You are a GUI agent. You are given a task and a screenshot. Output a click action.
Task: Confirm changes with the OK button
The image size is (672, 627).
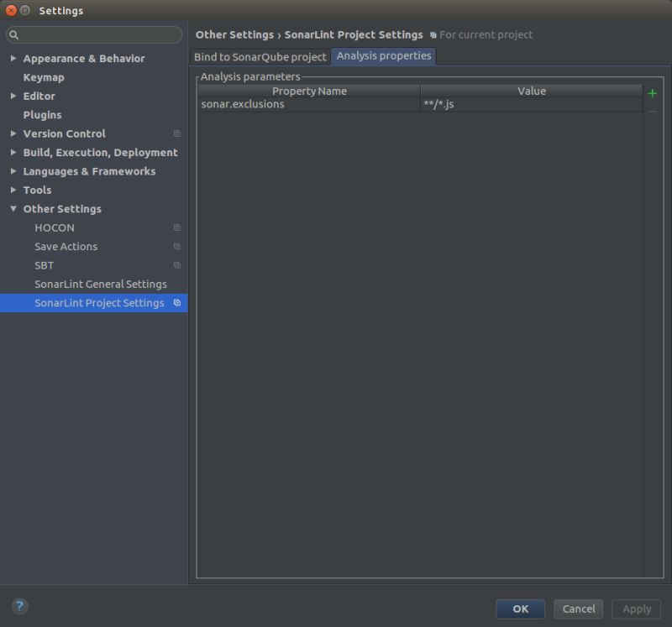[520, 609]
